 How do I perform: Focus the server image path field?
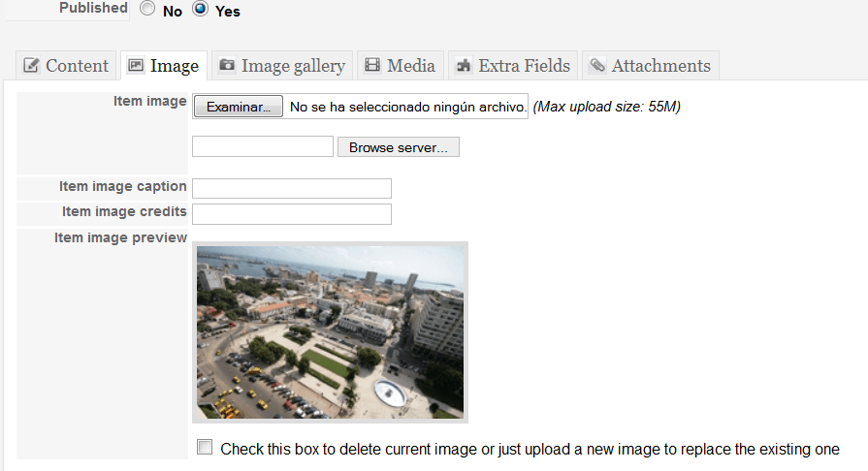(x=263, y=146)
